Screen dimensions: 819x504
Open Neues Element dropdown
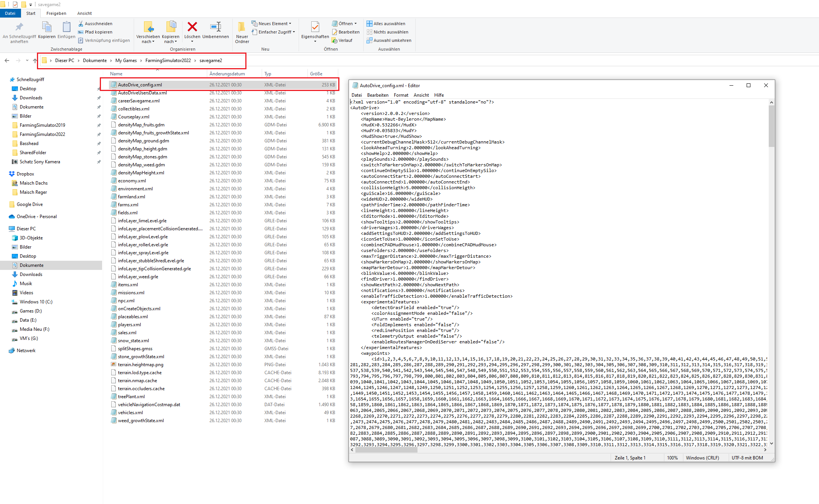(x=272, y=24)
